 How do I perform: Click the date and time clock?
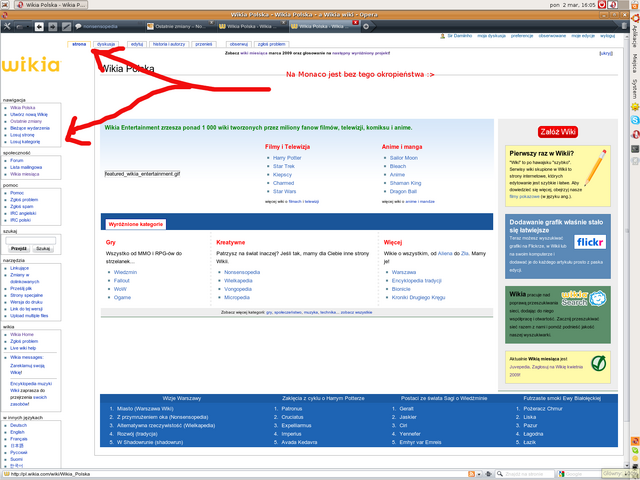pyautogui.click(x=572, y=5)
